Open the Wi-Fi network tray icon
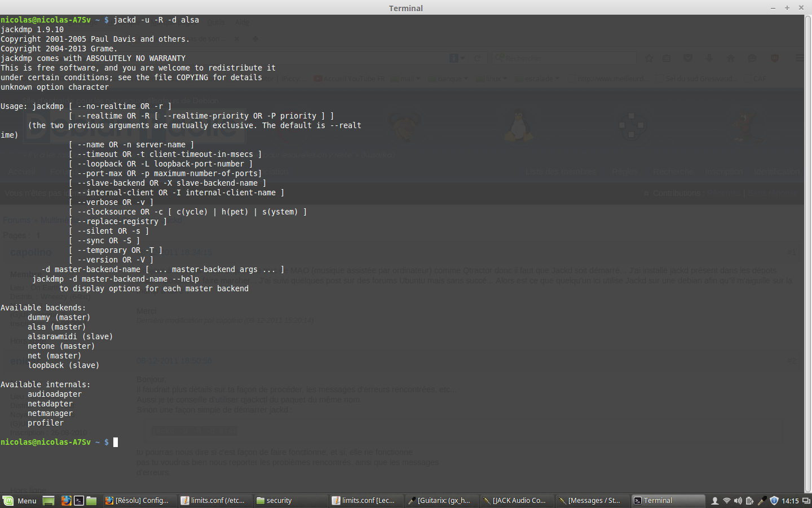The height and width of the screenshot is (508, 812). pyautogui.click(x=727, y=501)
